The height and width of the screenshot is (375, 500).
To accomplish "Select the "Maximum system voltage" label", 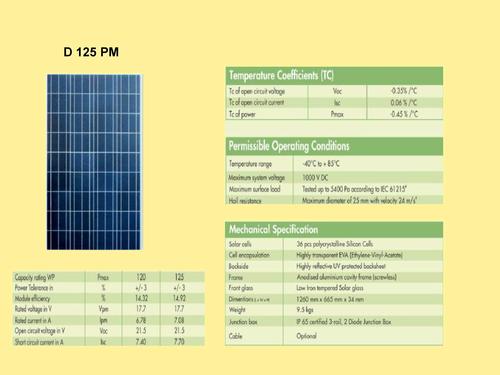I will (257, 178).
